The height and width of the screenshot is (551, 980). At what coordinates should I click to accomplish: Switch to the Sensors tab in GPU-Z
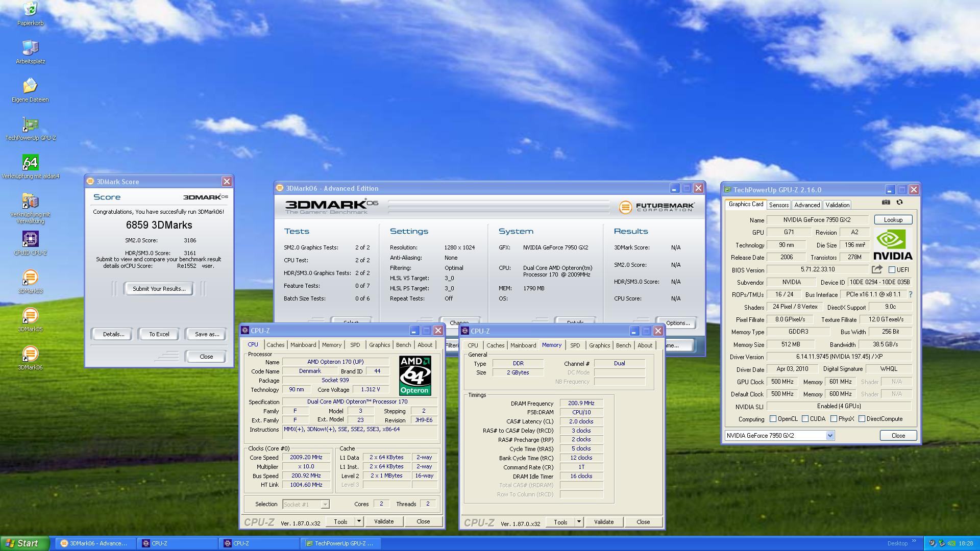(x=779, y=205)
